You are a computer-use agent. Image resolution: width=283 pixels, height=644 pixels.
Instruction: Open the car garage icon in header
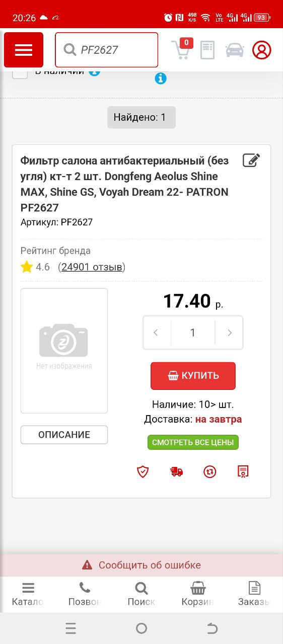(235, 50)
